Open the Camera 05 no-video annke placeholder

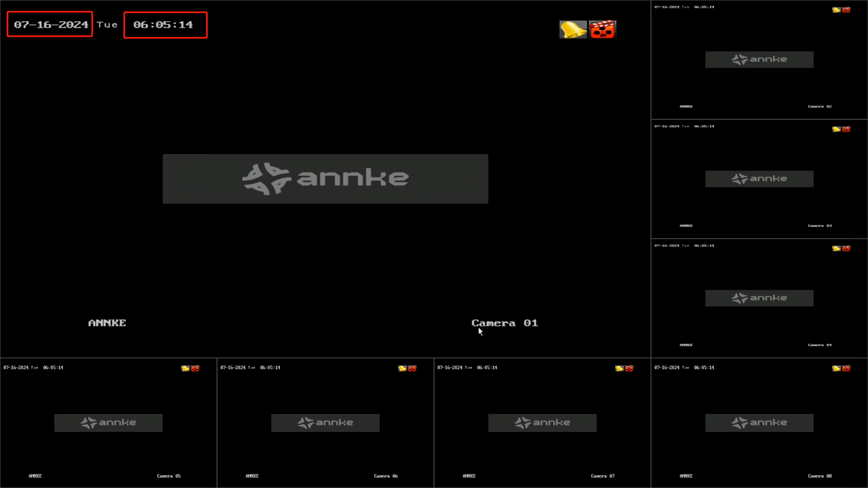[x=108, y=423]
